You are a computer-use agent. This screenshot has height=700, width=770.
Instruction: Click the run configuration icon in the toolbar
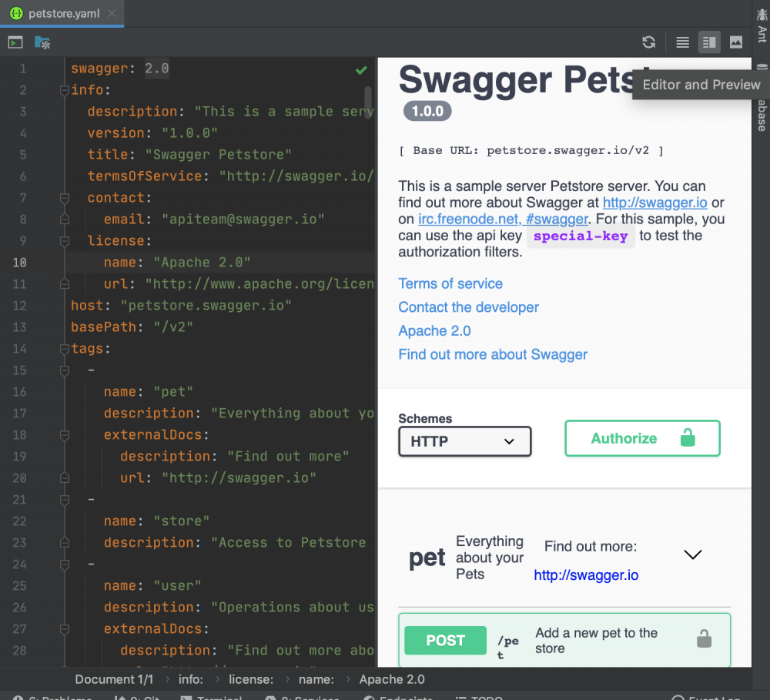(x=15, y=42)
